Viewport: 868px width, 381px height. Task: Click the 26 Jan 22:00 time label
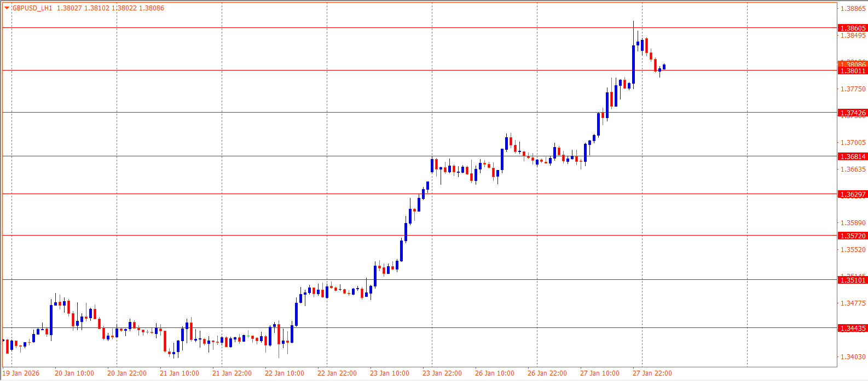point(547,373)
